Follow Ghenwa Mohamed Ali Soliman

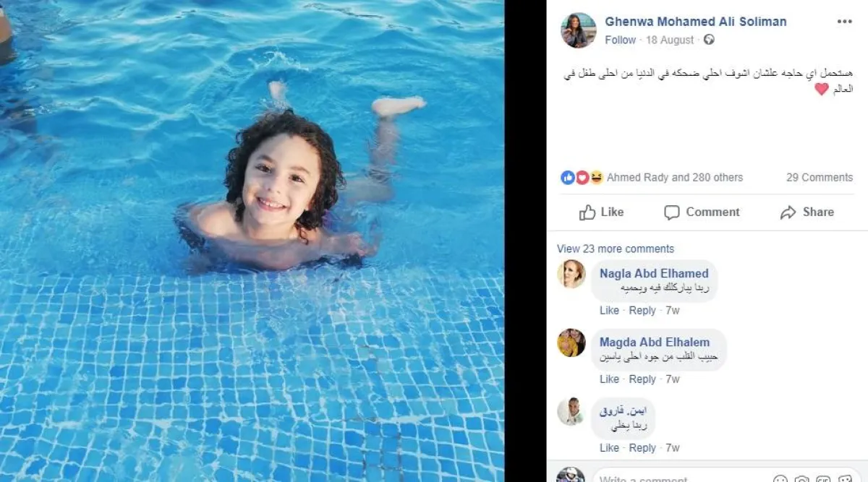tap(620, 40)
